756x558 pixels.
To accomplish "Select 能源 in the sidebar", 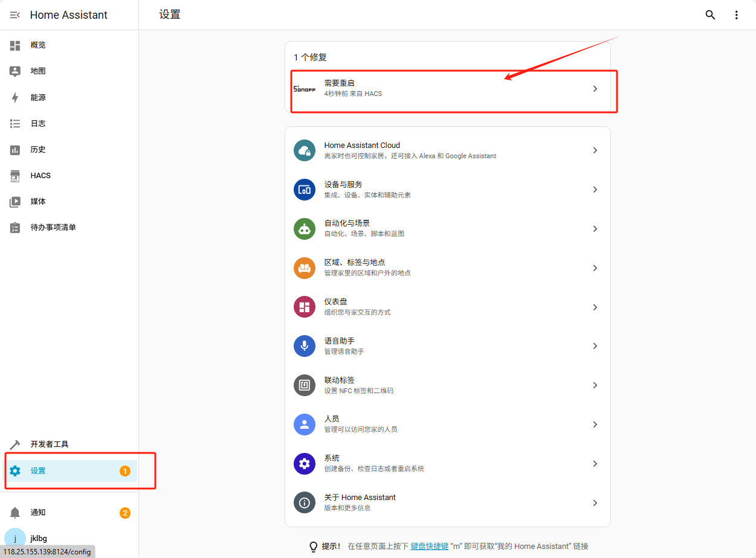I will [x=38, y=97].
